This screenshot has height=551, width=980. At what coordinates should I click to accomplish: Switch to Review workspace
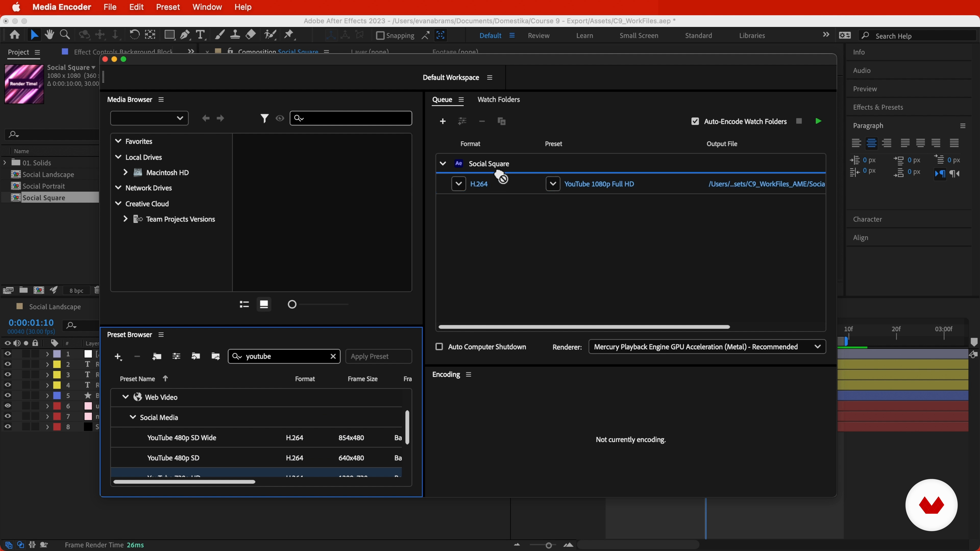coord(538,36)
